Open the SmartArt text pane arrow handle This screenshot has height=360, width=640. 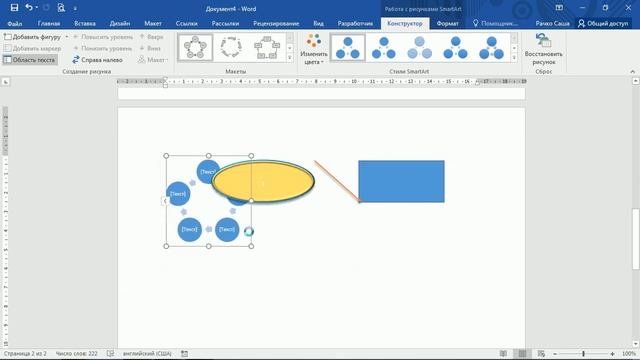(x=165, y=200)
